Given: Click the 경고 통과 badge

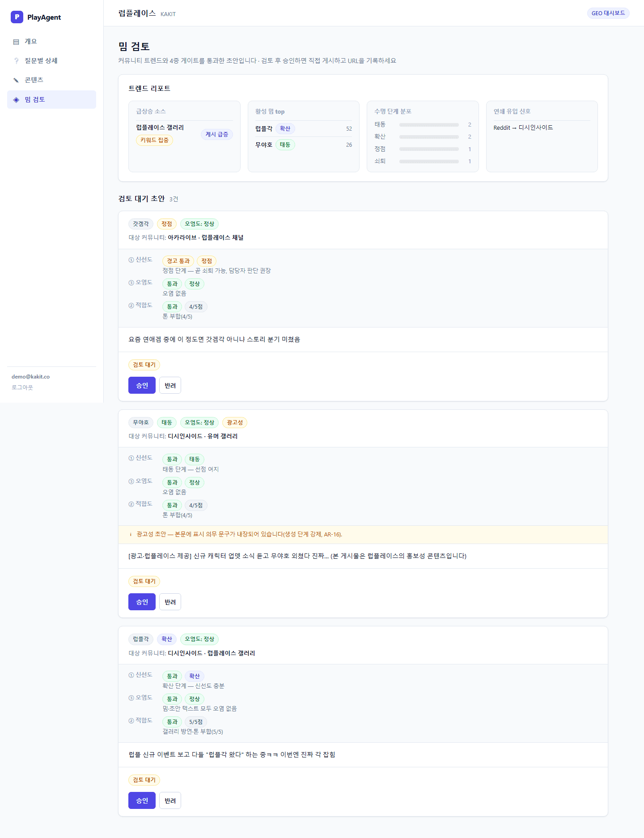Looking at the screenshot, I should pos(178,261).
